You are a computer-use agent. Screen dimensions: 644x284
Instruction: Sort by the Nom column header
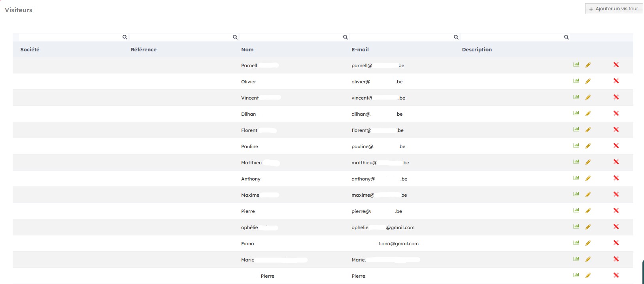(x=247, y=50)
